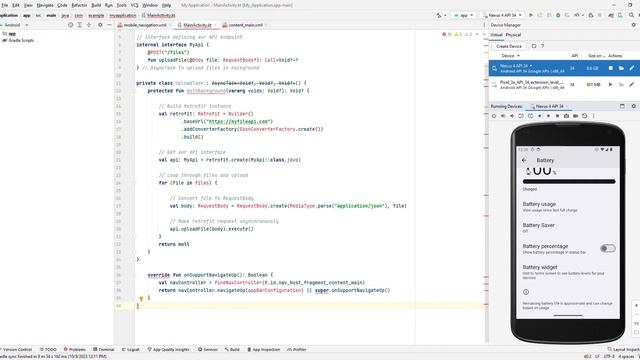
Task: Click the emulator power button icon
Action: click(494, 116)
